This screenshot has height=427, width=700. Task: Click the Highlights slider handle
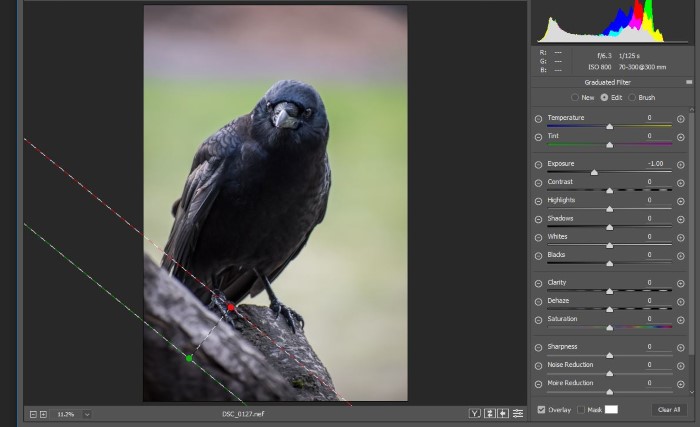click(609, 208)
